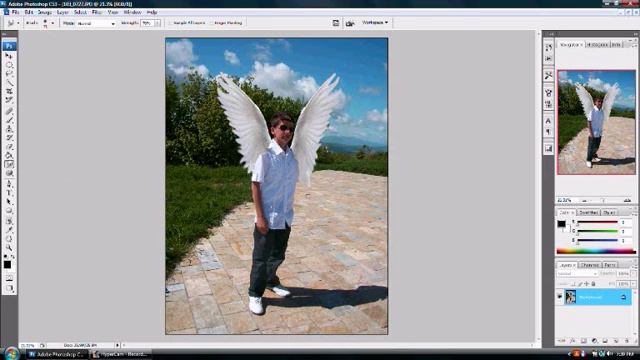Open the Brushes panel icon in dock
This screenshot has width=640, height=360.
(549, 93)
